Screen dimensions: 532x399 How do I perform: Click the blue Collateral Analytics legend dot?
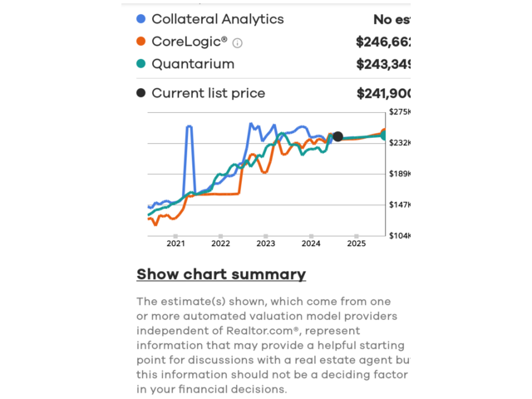coord(140,19)
